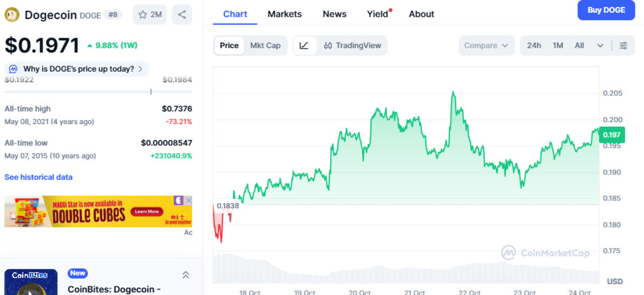The width and height of the screenshot is (644, 295).
Task: Collapse the CoinBites panel
Action: click(x=186, y=275)
